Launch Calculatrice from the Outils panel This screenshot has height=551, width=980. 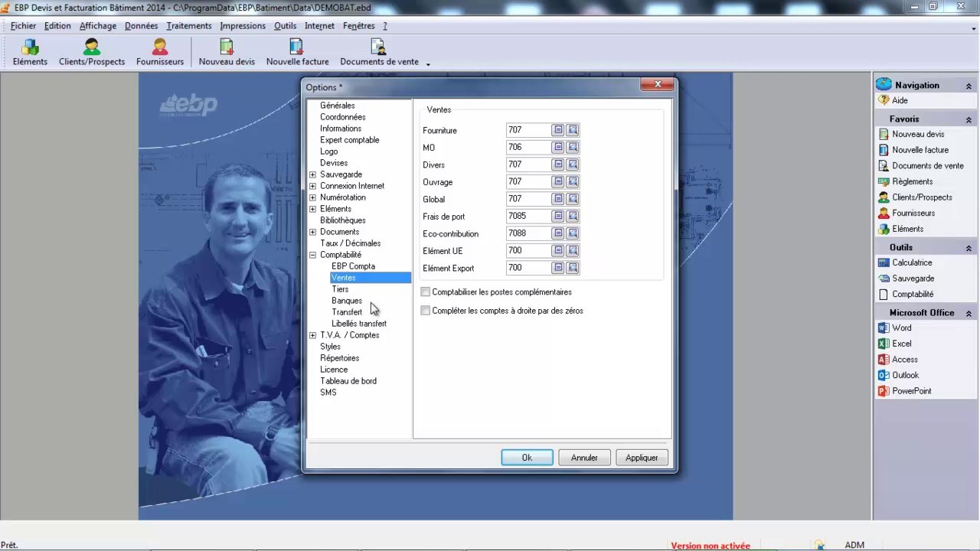pos(911,262)
